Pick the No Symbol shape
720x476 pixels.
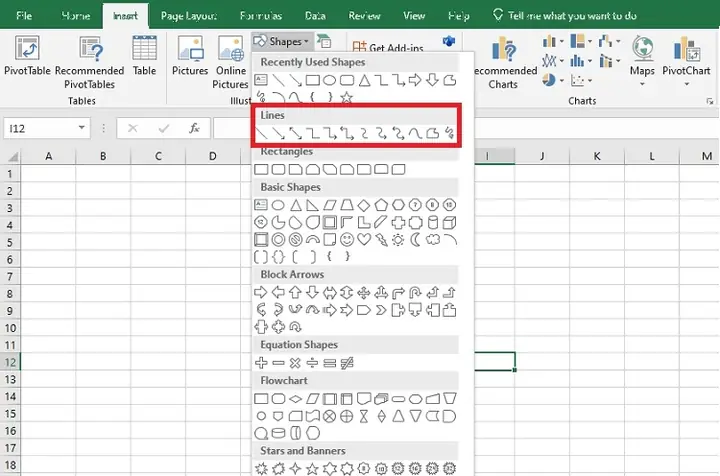[x=295, y=240]
